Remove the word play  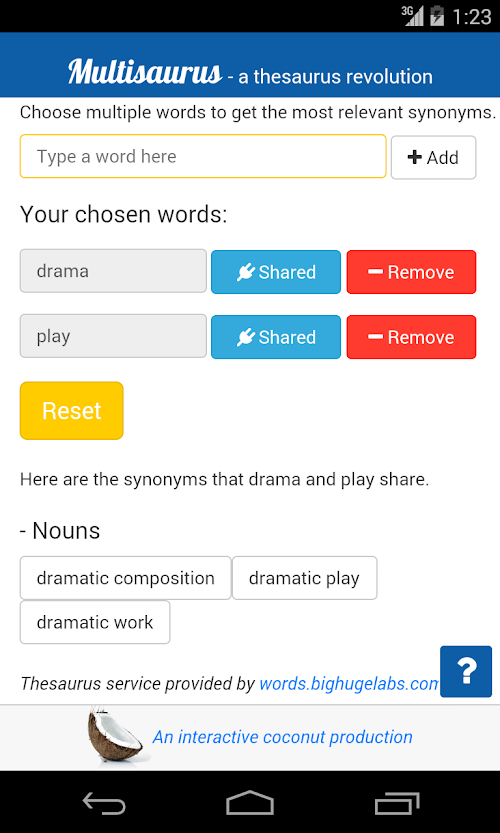coord(411,337)
